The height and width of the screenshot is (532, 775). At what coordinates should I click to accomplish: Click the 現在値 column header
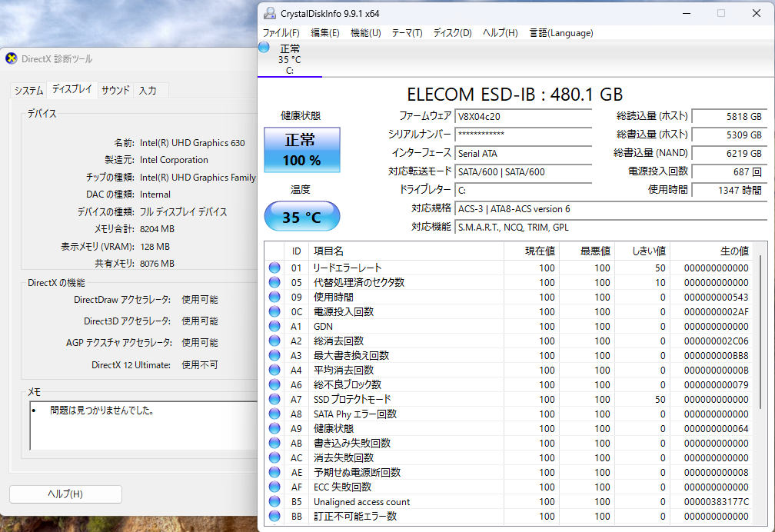[x=531, y=251]
